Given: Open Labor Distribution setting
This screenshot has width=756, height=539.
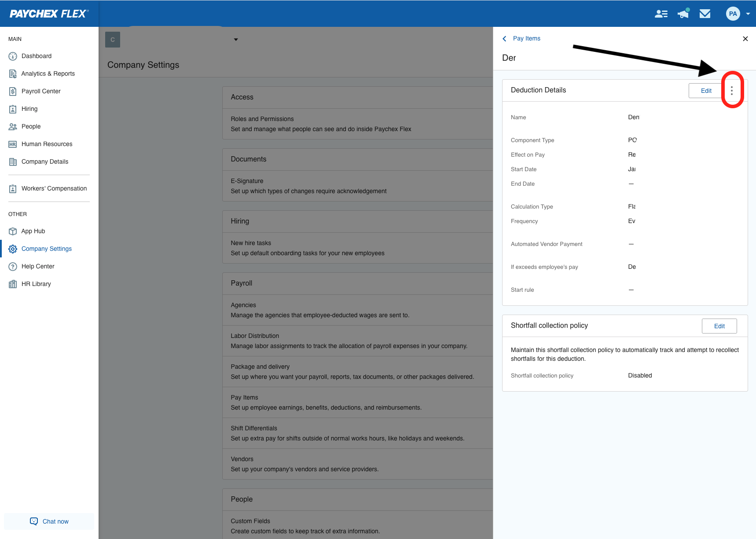Looking at the screenshot, I should (357, 341).
